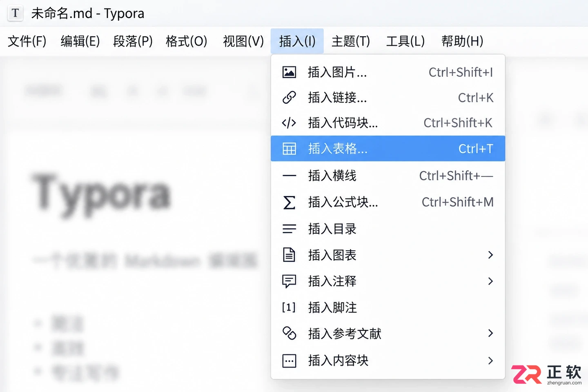Image resolution: width=588 pixels, height=392 pixels.
Task: Click the Ctrl+Shift+M shortcut label
Action: coord(457,202)
